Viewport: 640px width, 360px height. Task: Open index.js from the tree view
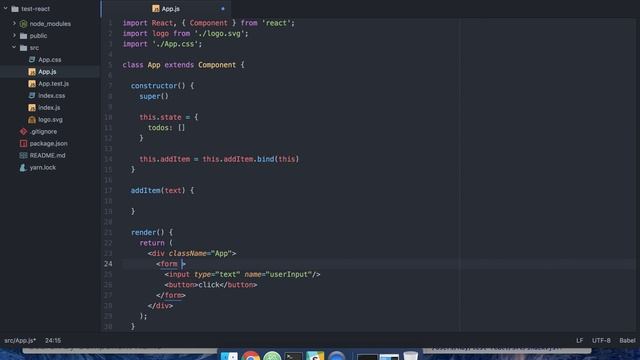coord(49,107)
